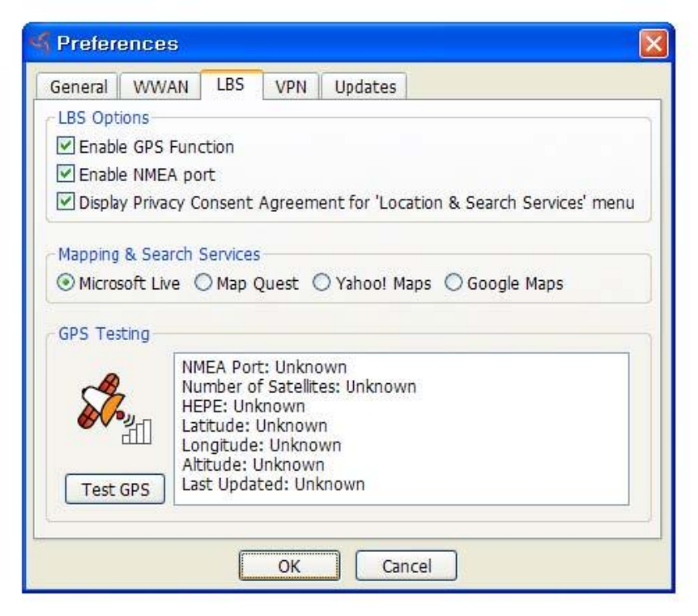Screen dimensions: 698x616
Task: Open the Updates tab
Action: (x=365, y=86)
